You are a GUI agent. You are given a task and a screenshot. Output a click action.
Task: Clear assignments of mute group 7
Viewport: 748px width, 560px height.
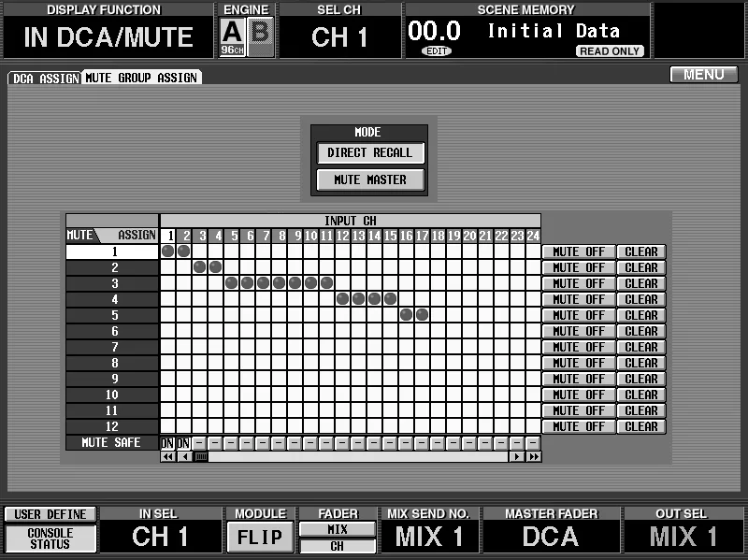(x=641, y=347)
